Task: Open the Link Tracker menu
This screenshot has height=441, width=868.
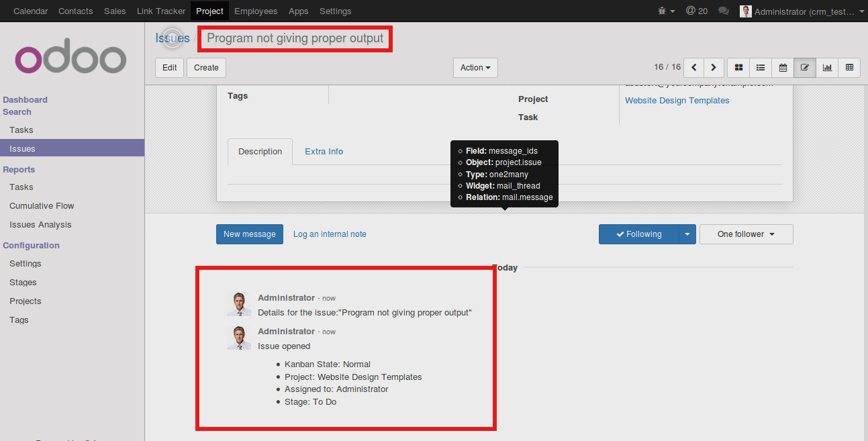Action: tap(161, 11)
